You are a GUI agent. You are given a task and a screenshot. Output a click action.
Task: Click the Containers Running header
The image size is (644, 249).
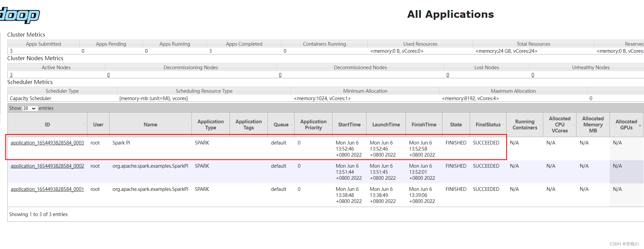click(324, 44)
